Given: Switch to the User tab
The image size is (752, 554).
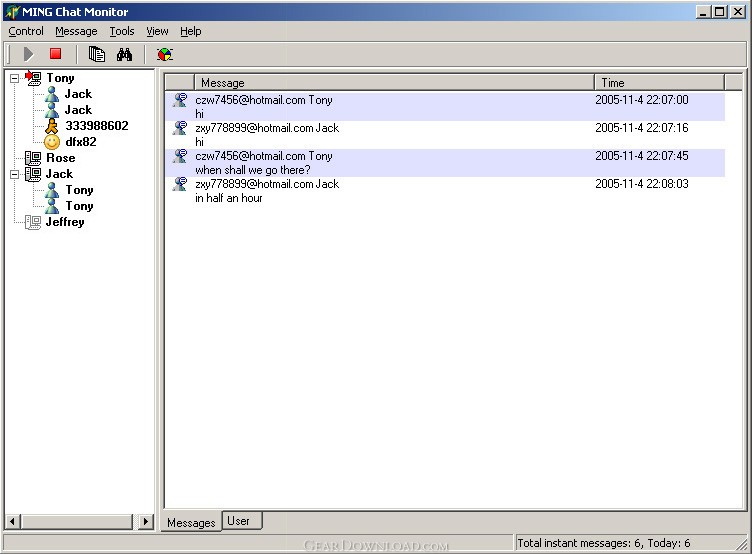Looking at the screenshot, I should click(242, 520).
